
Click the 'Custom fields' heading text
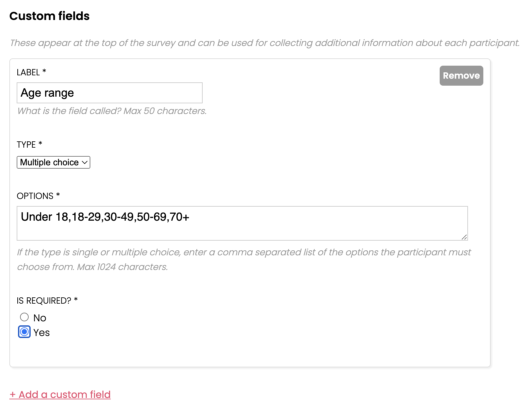[49, 16]
